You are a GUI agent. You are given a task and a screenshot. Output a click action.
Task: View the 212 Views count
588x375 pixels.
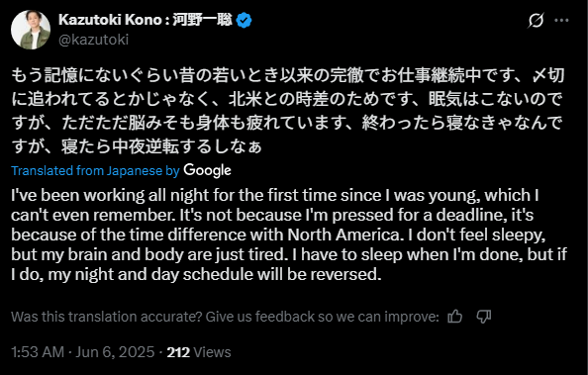click(199, 352)
